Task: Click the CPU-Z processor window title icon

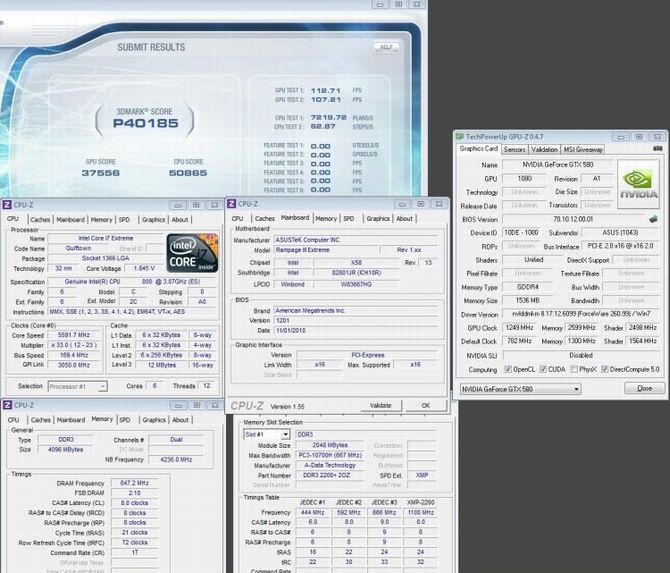Action: [x=7, y=205]
